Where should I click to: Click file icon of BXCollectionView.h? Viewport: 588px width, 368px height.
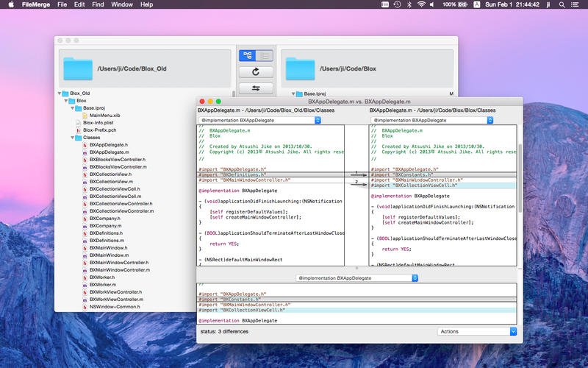click(85, 174)
